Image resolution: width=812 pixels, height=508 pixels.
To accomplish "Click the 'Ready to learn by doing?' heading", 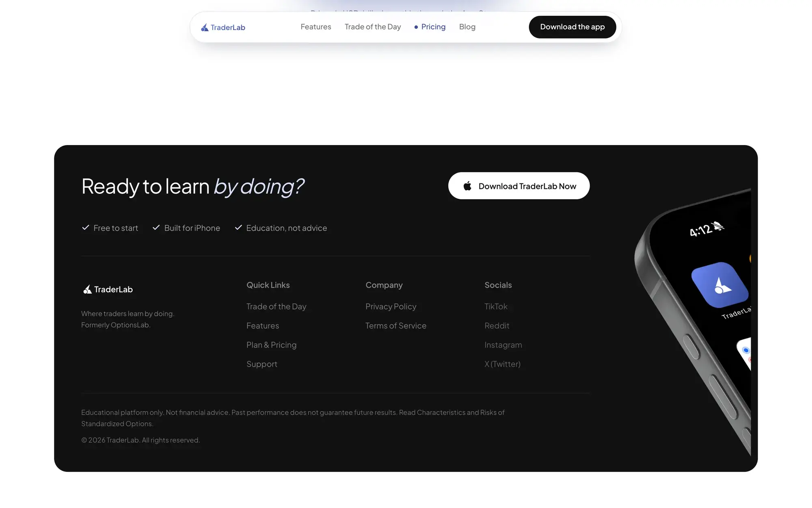I will click(x=192, y=187).
